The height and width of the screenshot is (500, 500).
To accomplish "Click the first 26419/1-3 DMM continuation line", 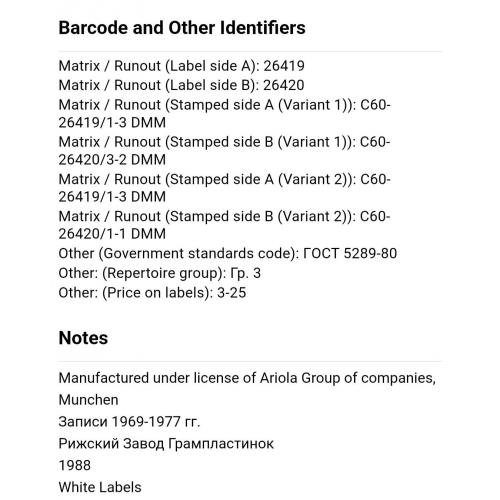I will coord(112,123).
